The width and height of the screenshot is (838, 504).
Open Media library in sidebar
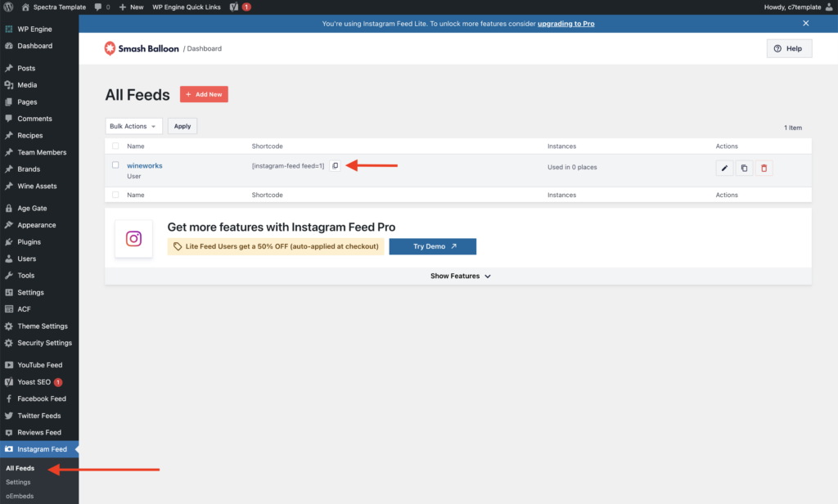tap(39, 85)
